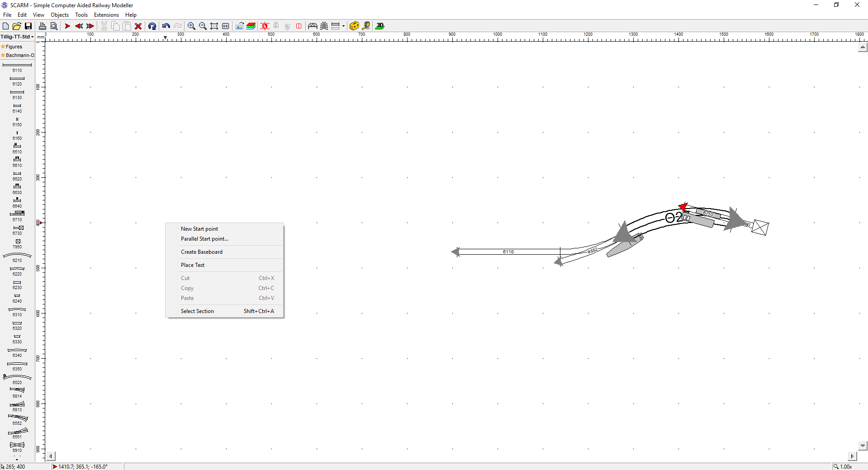Choose Select Section in context menu

[225, 311]
